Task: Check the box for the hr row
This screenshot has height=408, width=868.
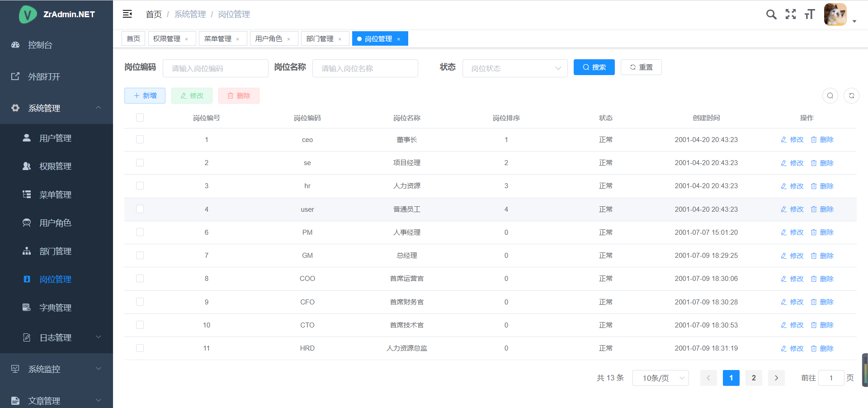Action: [140, 186]
